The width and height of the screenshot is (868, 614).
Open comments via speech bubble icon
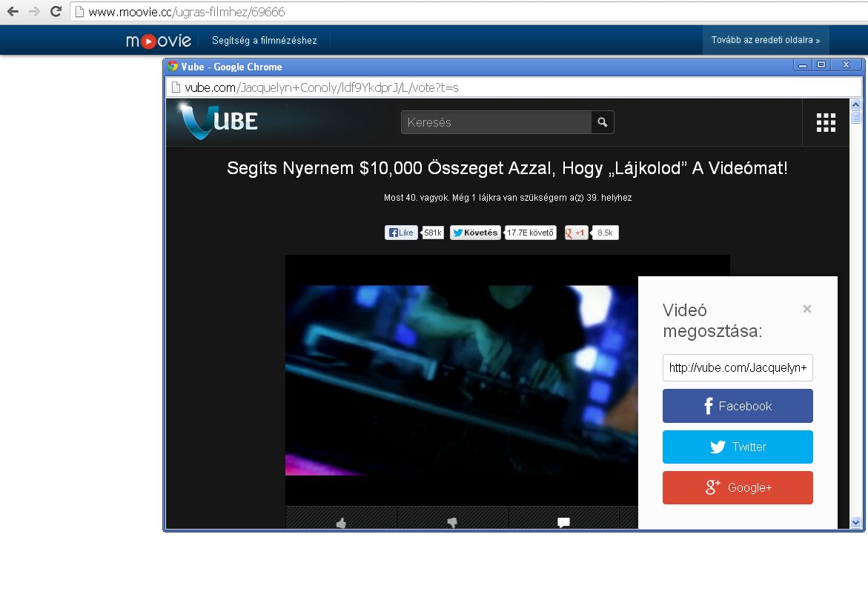563,522
